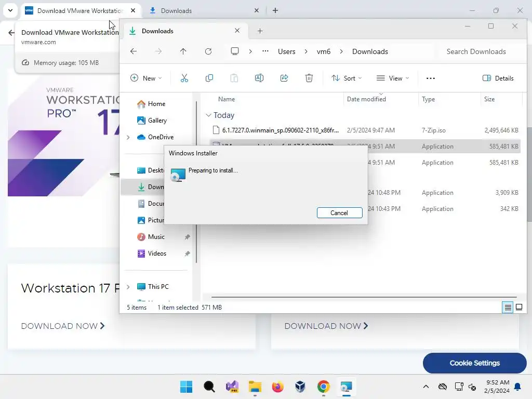Select the Windows Installer taskbar icon

[x=346, y=387]
